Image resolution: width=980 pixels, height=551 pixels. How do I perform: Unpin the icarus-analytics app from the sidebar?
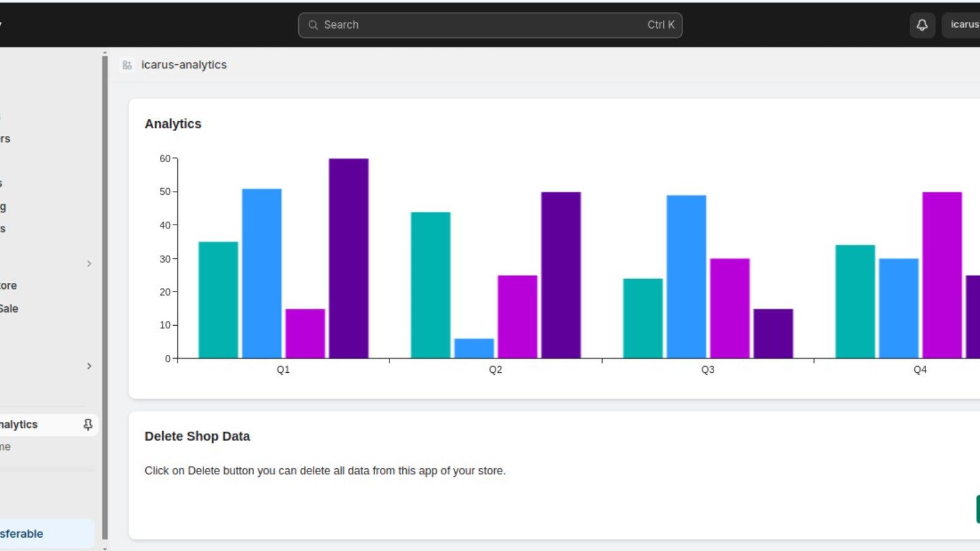click(88, 424)
